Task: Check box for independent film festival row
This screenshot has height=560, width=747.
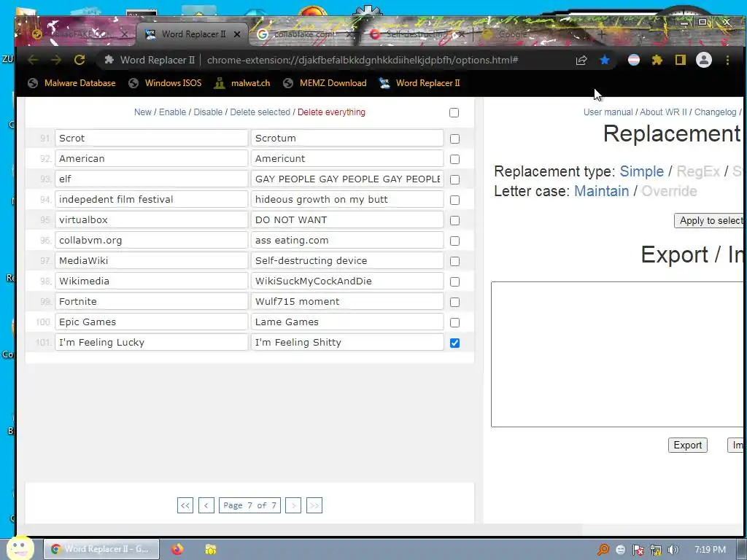Action: 455,200
